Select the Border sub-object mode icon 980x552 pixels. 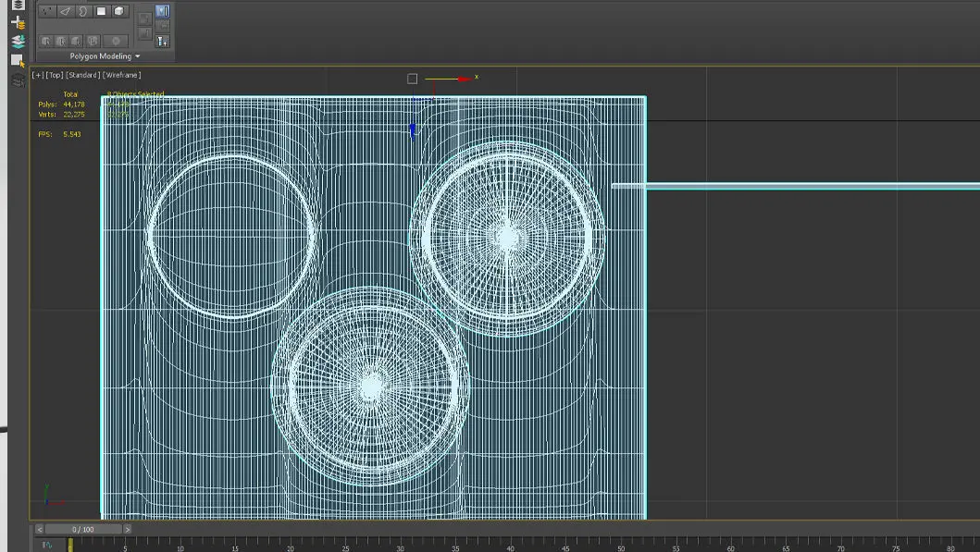[82, 12]
